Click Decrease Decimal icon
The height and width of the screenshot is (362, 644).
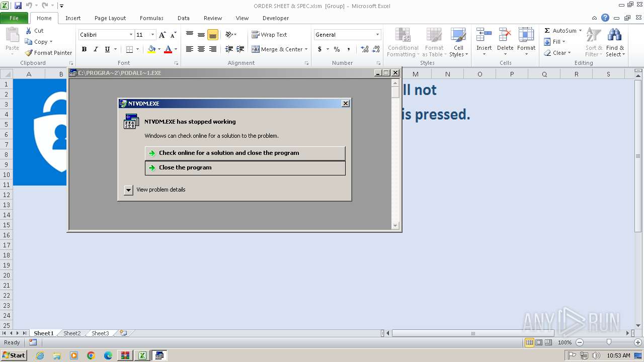click(x=376, y=49)
